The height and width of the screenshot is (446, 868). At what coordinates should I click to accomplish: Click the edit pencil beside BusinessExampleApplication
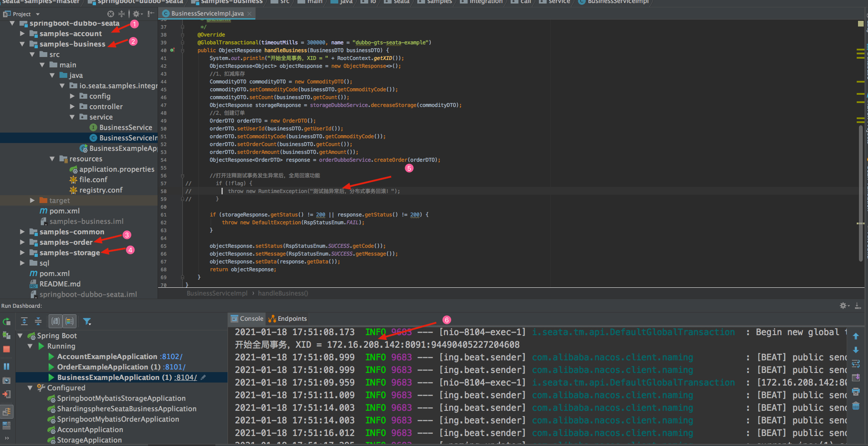pyautogui.click(x=203, y=377)
